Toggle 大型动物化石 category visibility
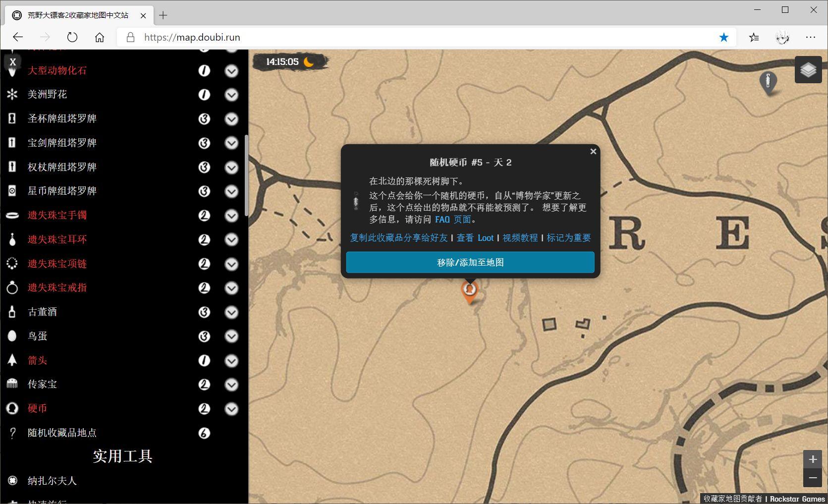Screen dimensions: 828x504 coord(57,70)
